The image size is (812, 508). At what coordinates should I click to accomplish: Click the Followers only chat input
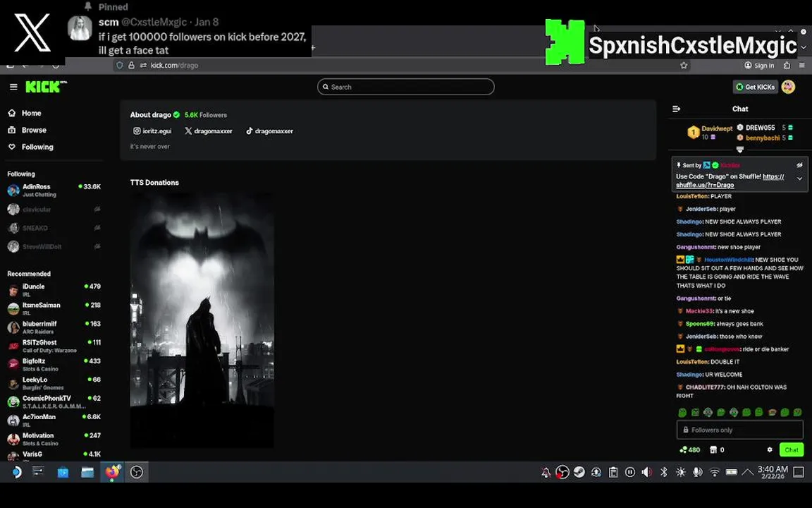[x=739, y=430]
